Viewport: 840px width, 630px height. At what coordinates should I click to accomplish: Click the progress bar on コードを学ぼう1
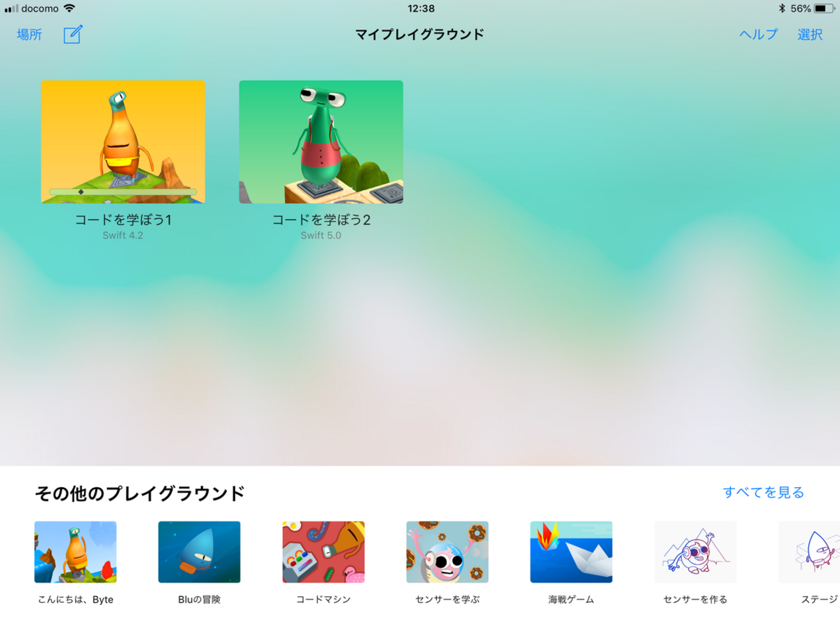123,192
